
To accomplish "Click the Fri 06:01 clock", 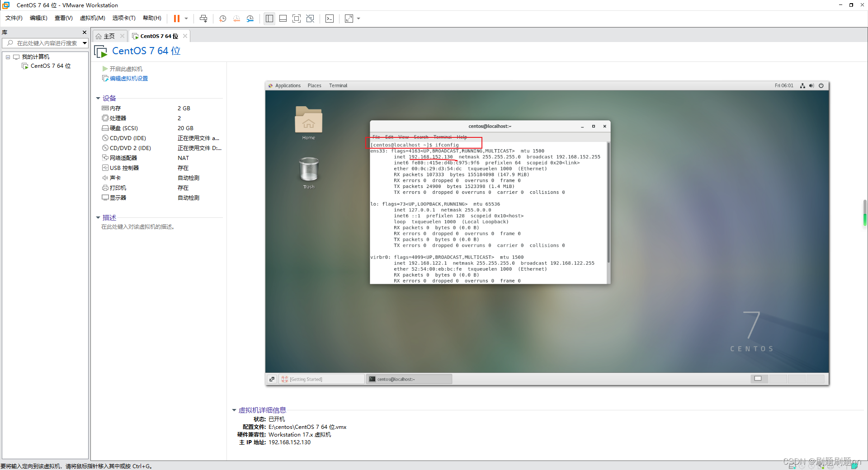I will tap(784, 85).
